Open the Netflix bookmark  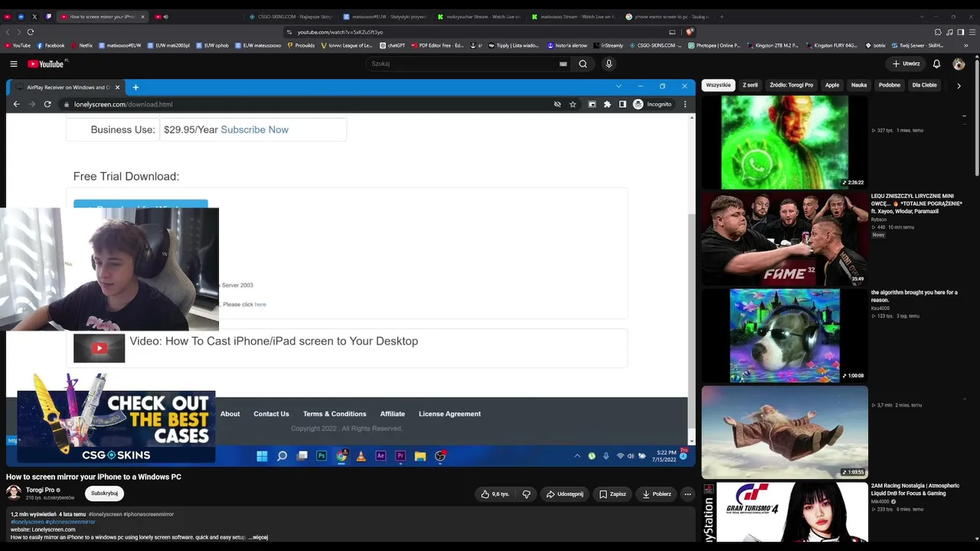coord(82,46)
